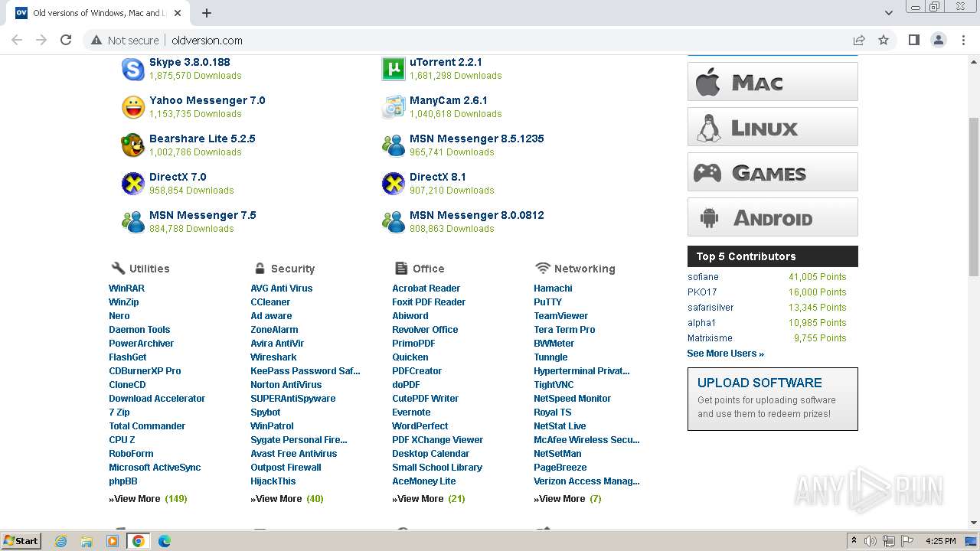The image size is (980, 551).
Task: Expand View More Networking (7)
Action: tap(567, 499)
